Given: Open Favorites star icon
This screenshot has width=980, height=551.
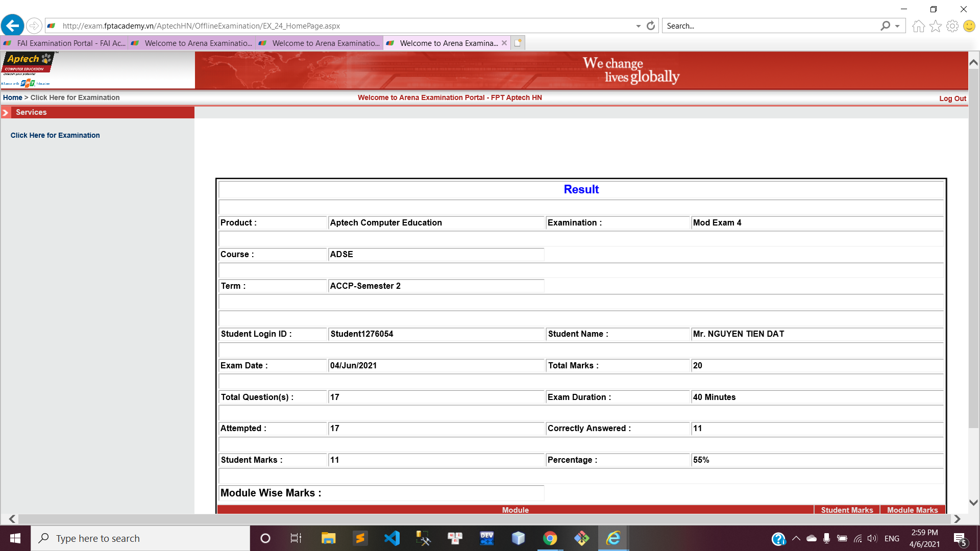Looking at the screenshot, I should [935, 26].
